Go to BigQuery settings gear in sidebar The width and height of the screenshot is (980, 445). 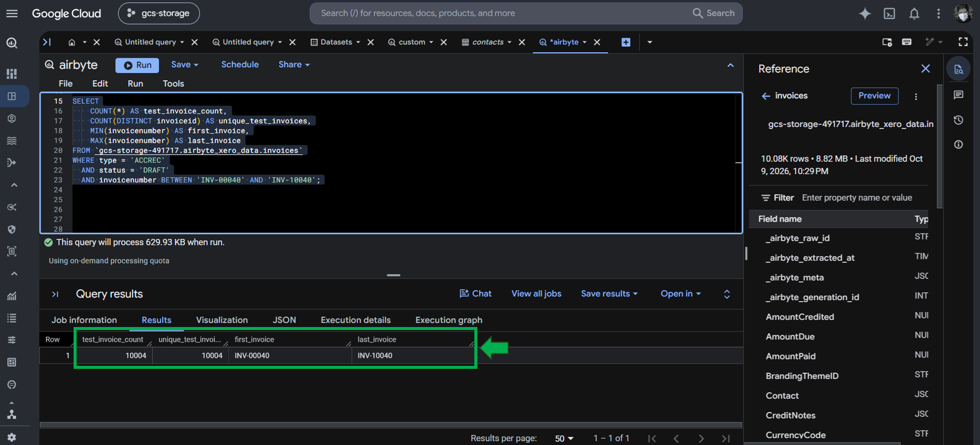(12, 437)
